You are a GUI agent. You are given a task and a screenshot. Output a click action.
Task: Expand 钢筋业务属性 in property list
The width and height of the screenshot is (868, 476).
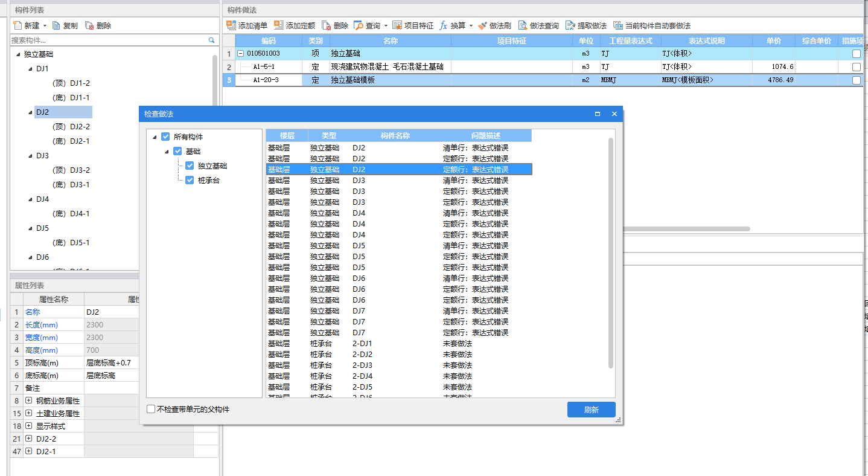29,400
